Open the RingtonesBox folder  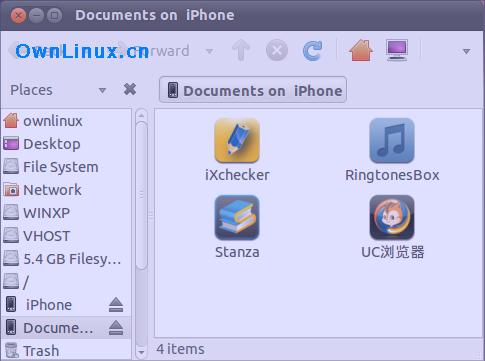(392, 150)
